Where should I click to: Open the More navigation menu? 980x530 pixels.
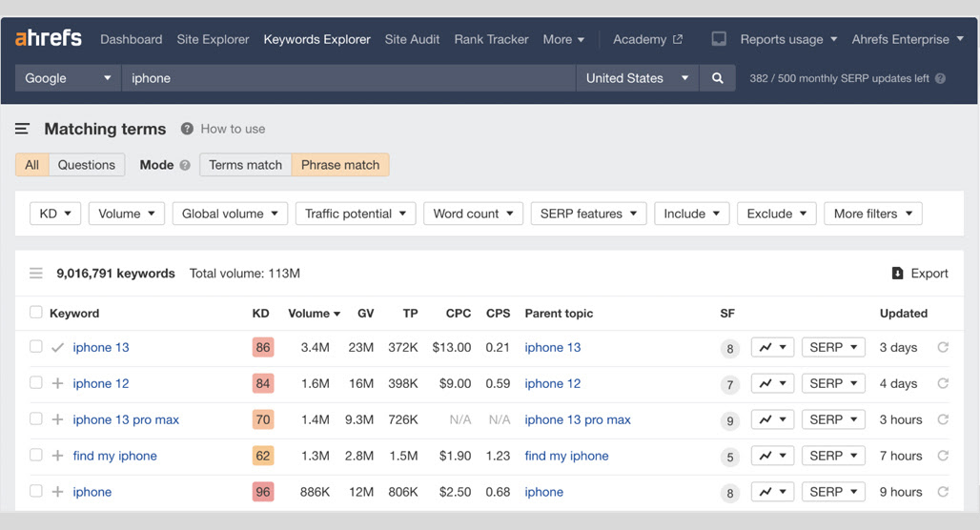(563, 39)
